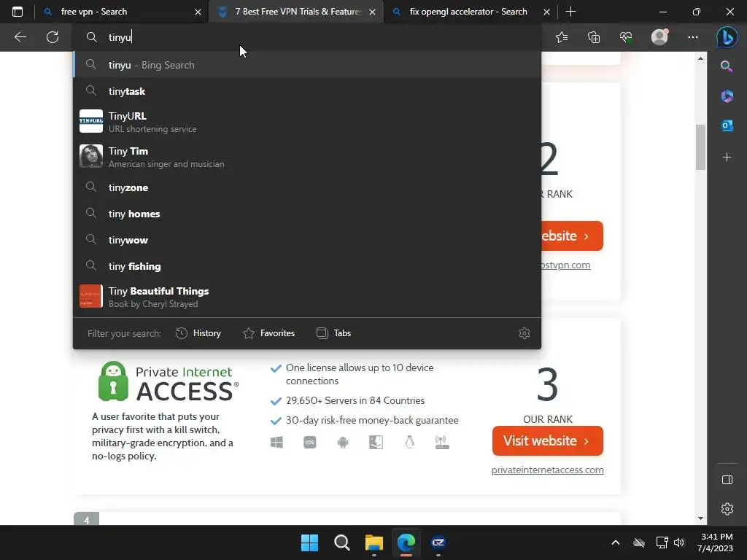Open privateinternetaccess.com link
The image size is (747, 560).
[547, 470]
